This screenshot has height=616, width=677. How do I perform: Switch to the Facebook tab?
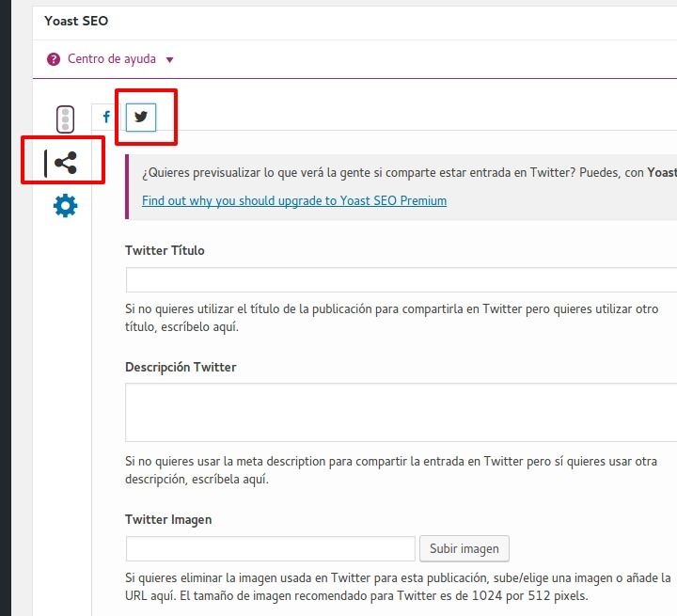(106, 117)
